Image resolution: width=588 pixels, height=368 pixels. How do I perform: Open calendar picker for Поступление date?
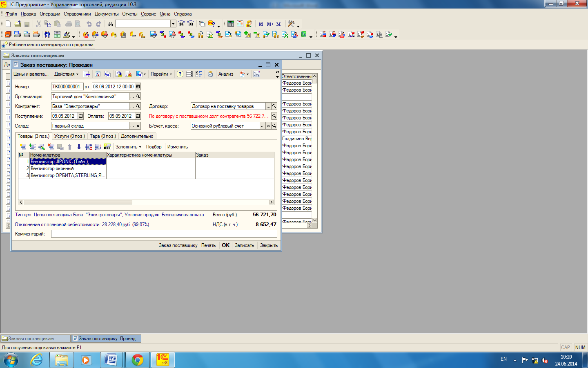81,116
